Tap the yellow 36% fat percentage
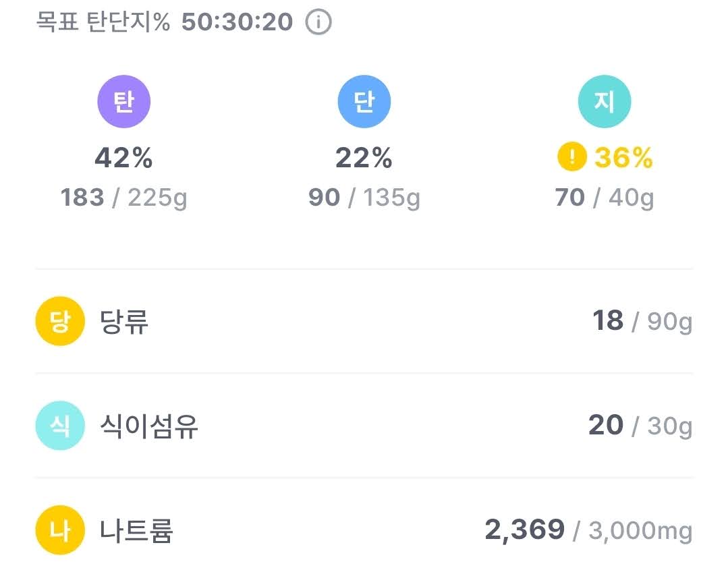 pos(623,158)
